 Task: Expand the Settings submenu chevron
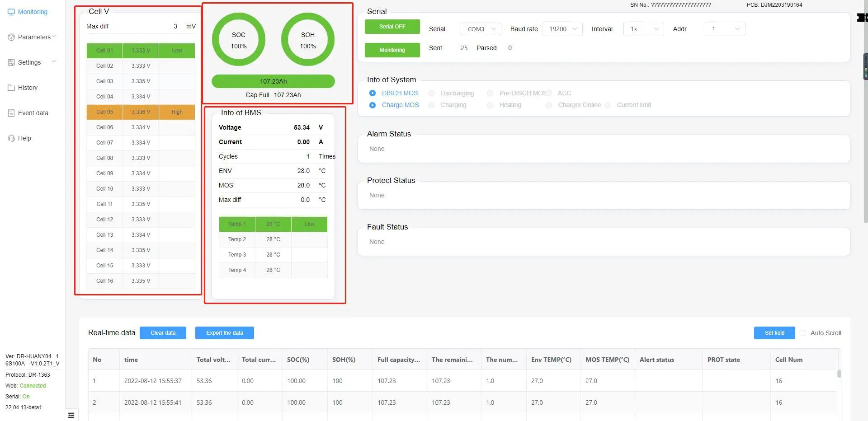54,61
